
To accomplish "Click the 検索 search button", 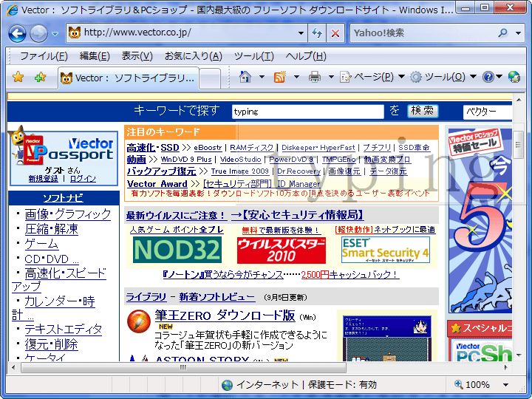I will [x=423, y=111].
